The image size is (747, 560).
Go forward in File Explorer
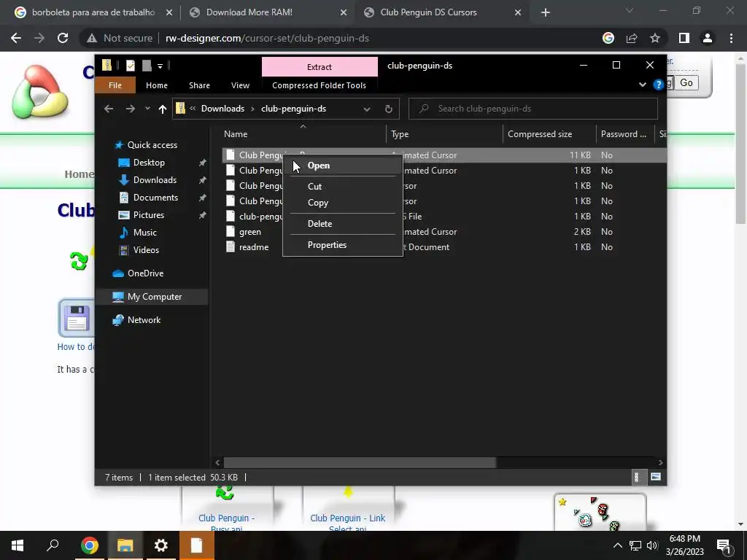[x=130, y=109]
